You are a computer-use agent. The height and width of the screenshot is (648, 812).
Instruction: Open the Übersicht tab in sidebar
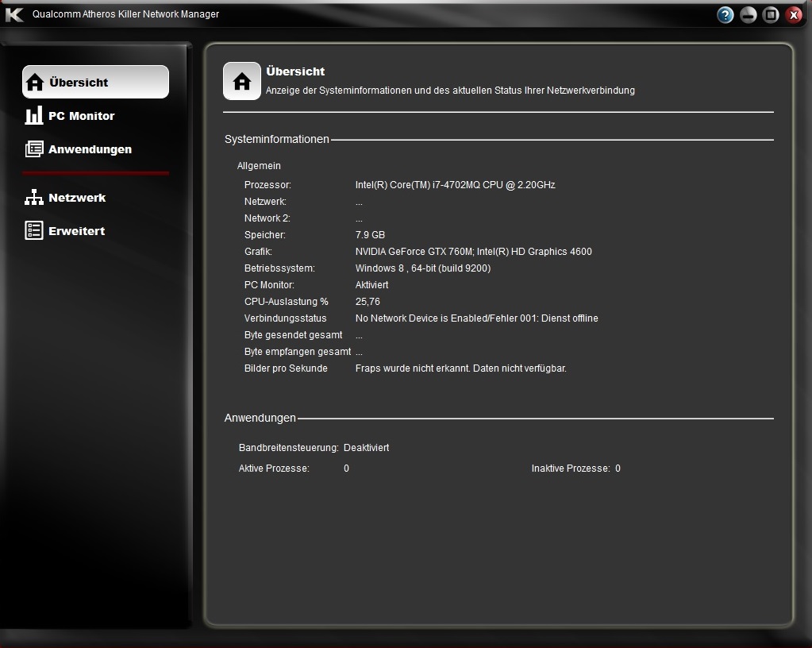click(x=95, y=82)
